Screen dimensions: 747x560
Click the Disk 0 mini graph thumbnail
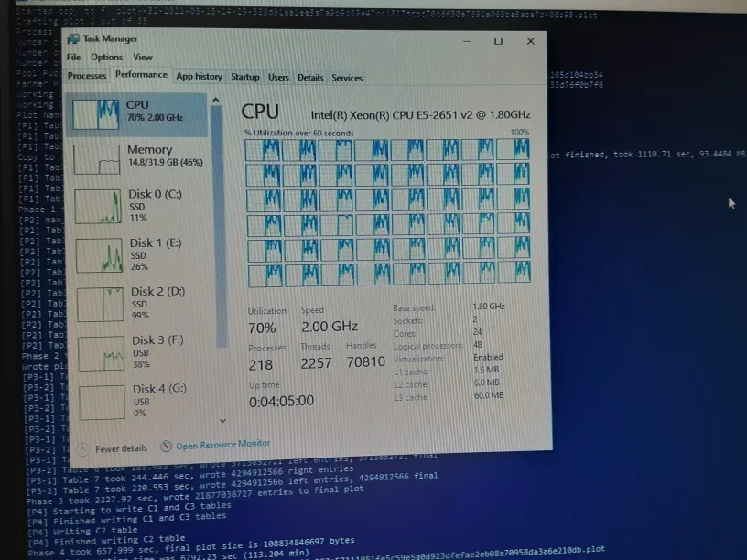(x=98, y=207)
